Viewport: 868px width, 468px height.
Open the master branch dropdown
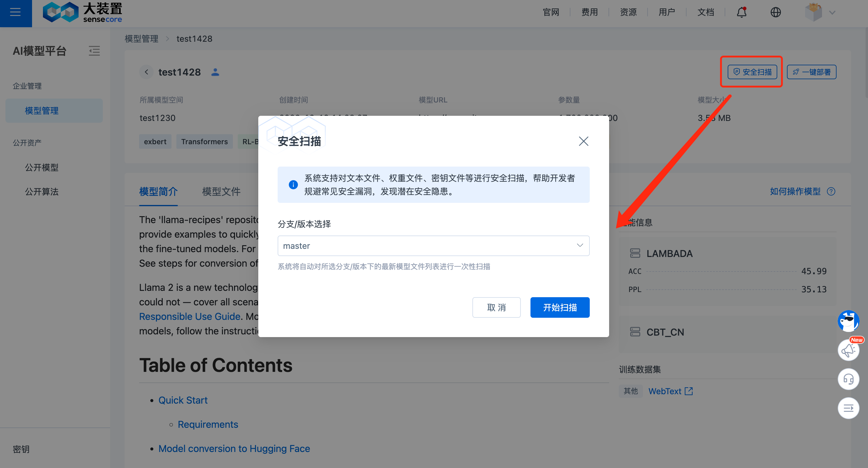(x=433, y=245)
